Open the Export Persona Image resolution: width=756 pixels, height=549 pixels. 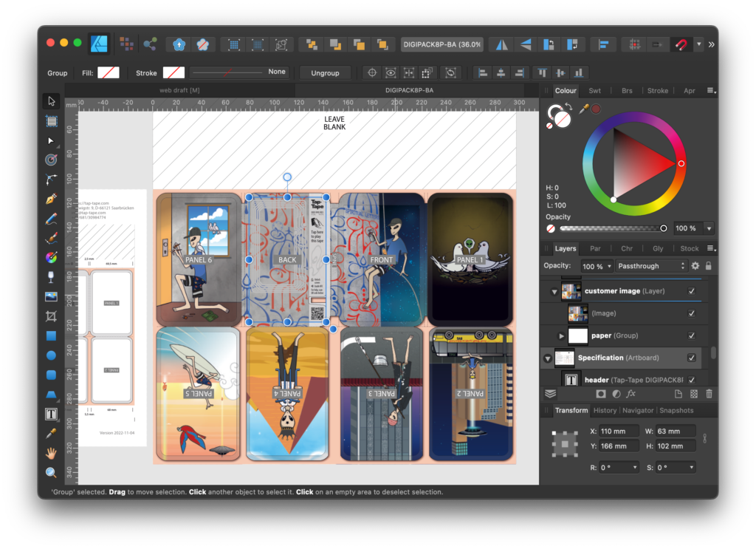pyautogui.click(x=151, y=44)
